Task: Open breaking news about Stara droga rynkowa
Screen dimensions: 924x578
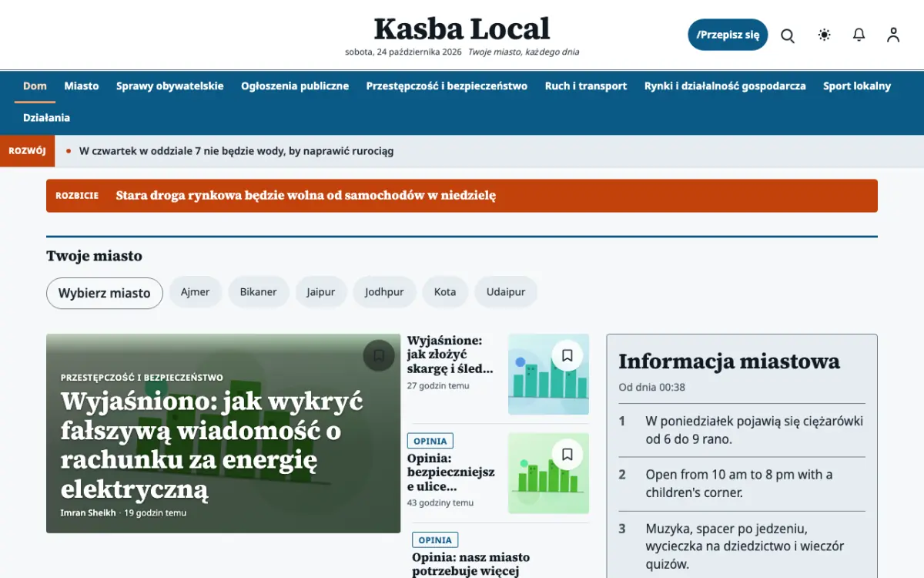Action: click(306, 196)
